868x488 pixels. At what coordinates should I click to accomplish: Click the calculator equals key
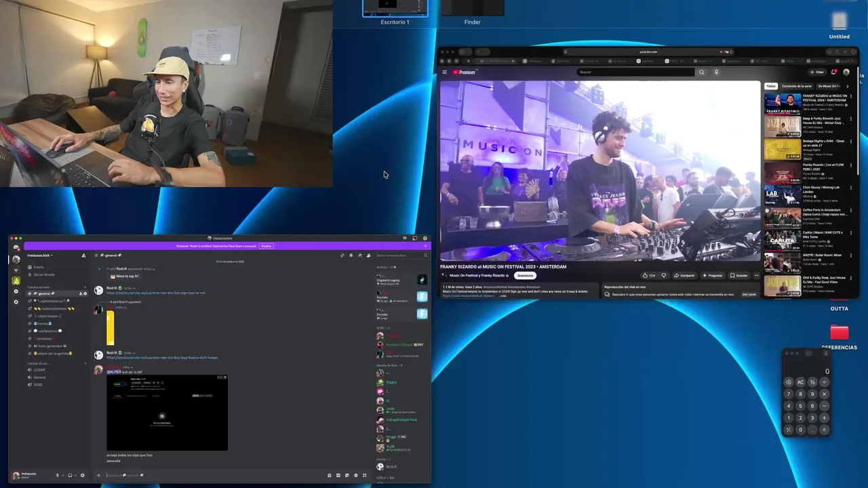click(x=825, y=430)
